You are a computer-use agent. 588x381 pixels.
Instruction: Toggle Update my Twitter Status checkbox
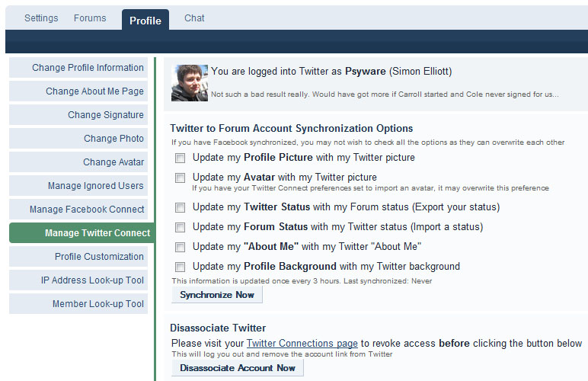tap(181, 207)
